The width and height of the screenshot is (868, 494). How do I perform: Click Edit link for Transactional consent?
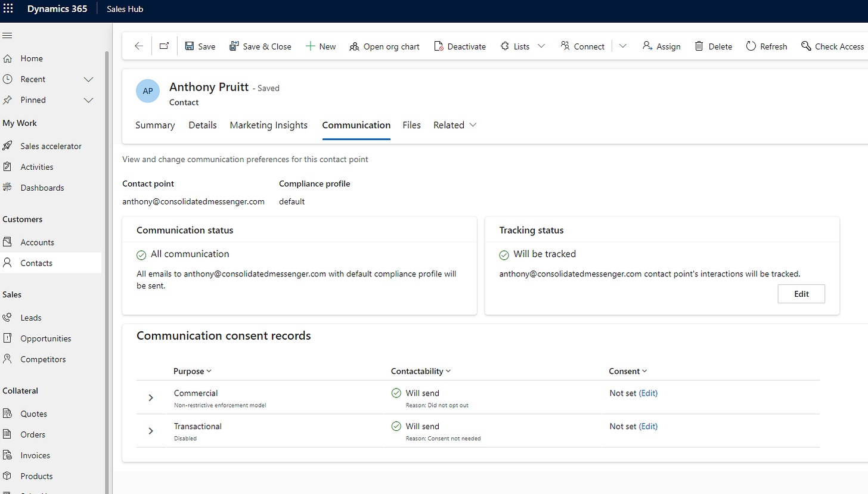click(648, 427)
